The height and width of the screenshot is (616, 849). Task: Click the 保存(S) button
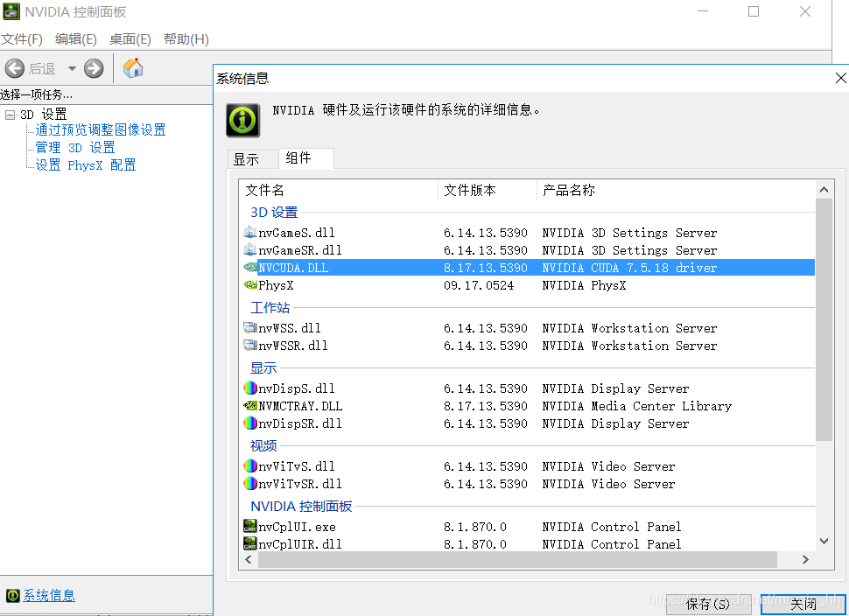708,604
